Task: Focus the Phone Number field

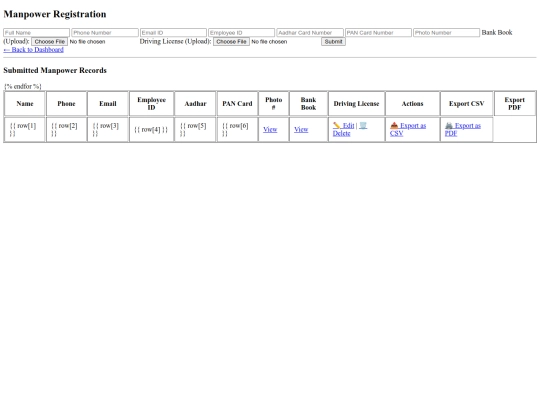Action: (x=105, y=33)
